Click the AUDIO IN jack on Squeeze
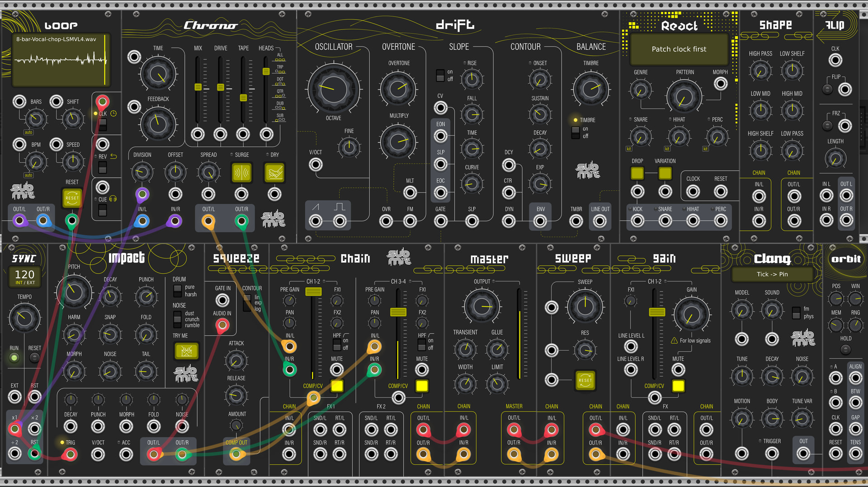 click(222, 325)
